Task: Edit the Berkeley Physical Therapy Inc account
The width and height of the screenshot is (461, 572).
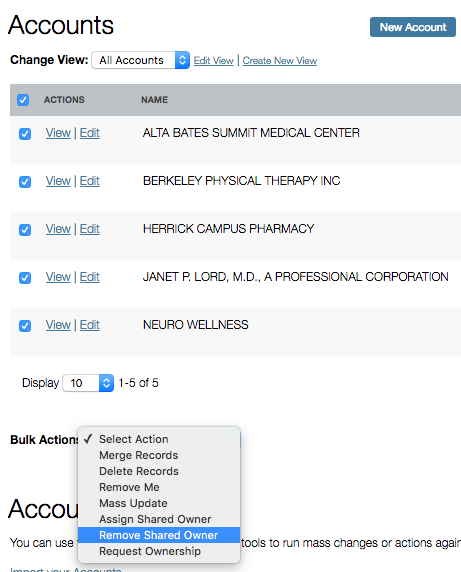Action: click(x=90, y=181)
